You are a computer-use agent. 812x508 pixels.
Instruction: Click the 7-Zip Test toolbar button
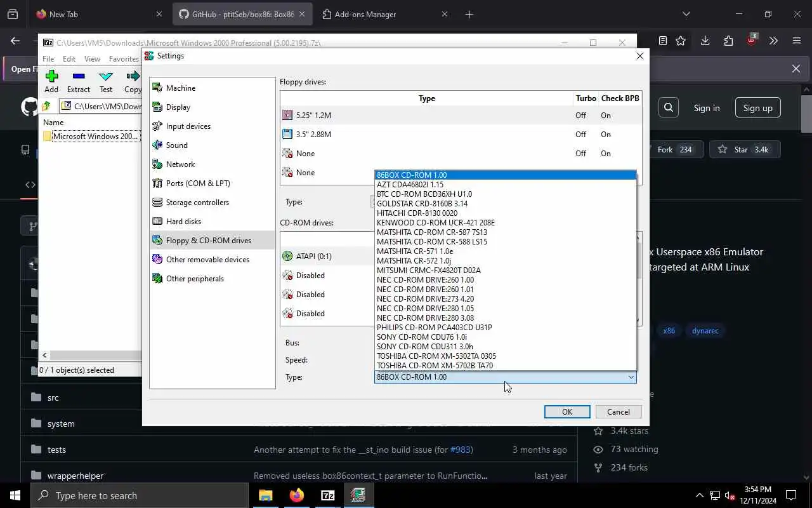pos(106,81)
